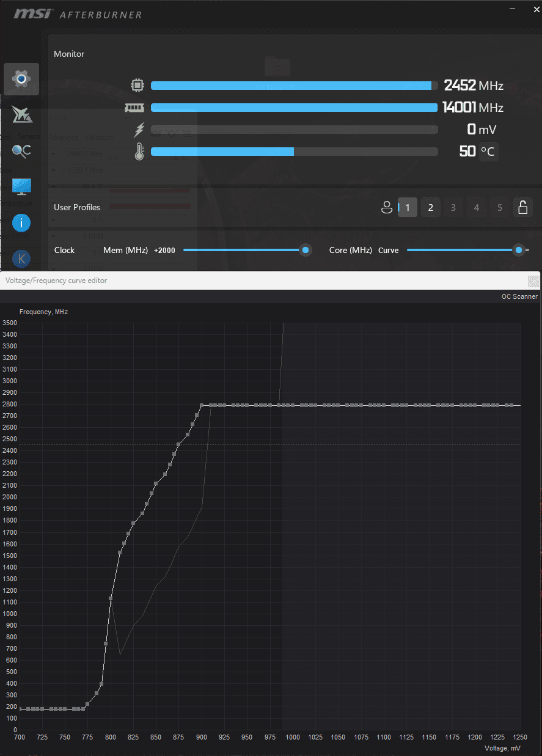This screenshot has height=756, width=542.
Task: Select the curve point at 800 mV
Action: coord(111,598)
